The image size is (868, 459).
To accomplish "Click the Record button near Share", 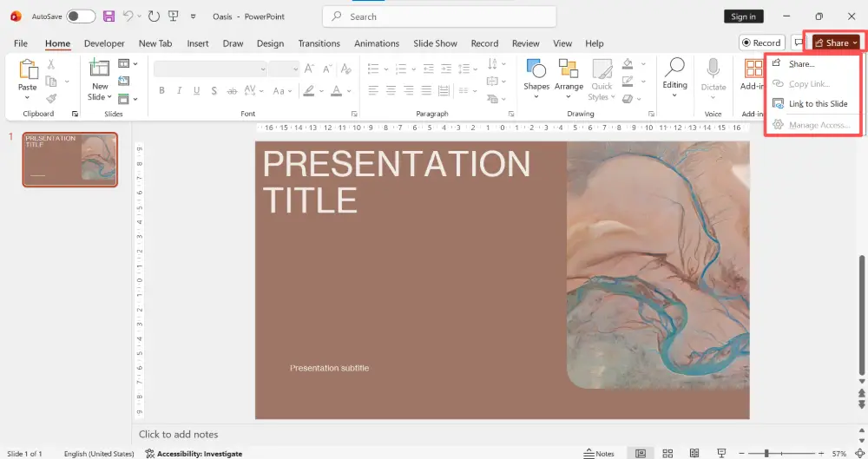I will click(x=762, y=43).
